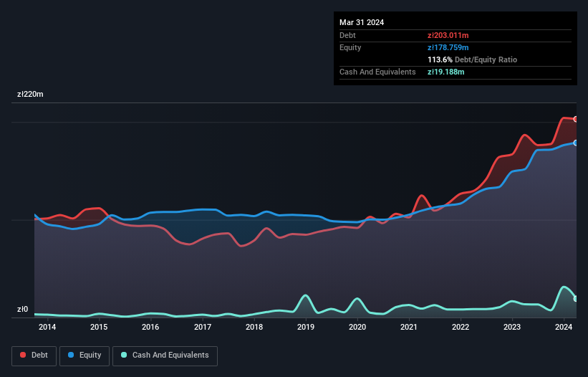
Task: Toggle Cash And Equivalents legend button
Action: 165,355
